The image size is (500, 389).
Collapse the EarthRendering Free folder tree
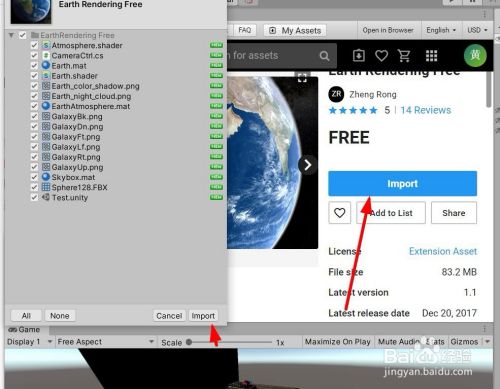11,35
